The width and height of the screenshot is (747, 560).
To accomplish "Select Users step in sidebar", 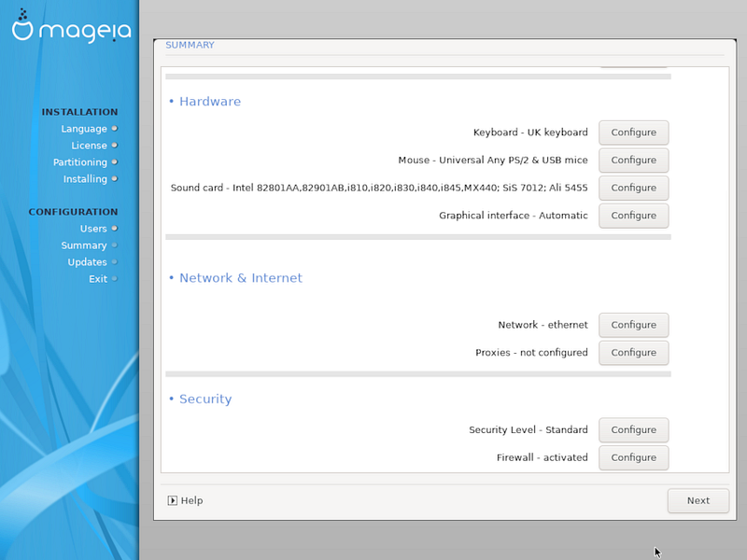I will coord(93,229).
